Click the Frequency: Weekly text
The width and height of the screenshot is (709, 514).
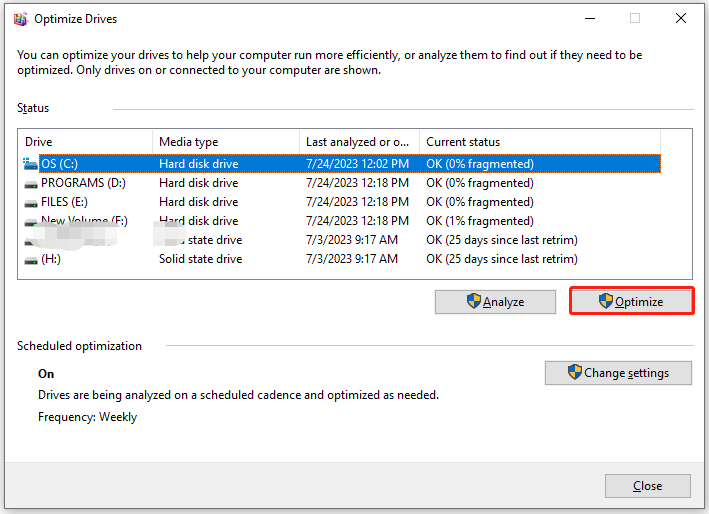coord(87,417)
